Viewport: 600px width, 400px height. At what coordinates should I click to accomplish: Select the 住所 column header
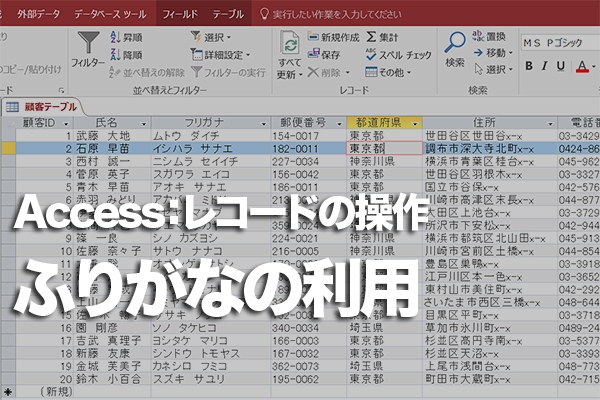(x=490, y=123)
